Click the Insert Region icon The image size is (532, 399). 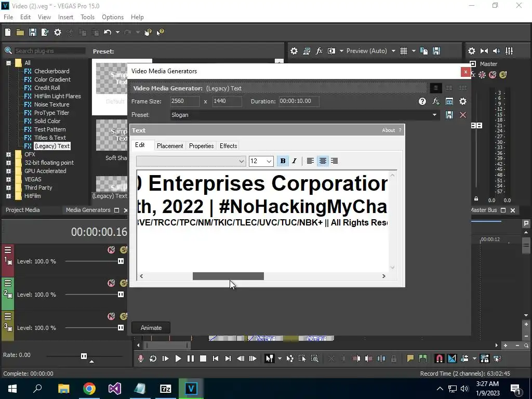pyautogui.click(x=423, y=358)
